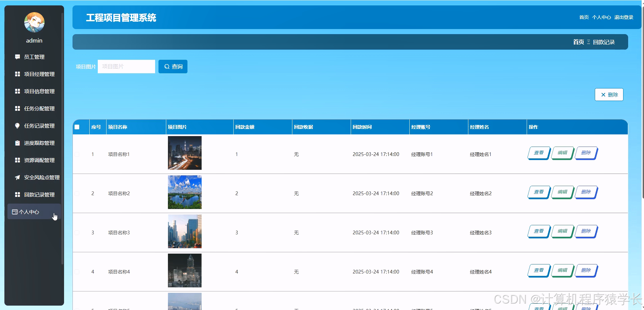644x310 pixels.
Task: Click 个人中心 link in top header
Action: click(x=602, y=17)
